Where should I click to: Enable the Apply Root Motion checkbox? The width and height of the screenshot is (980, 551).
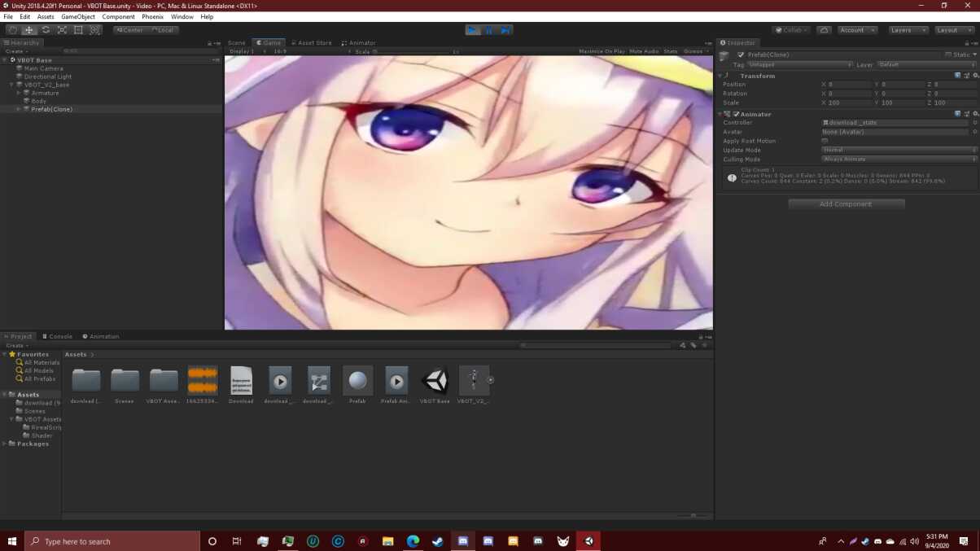[825, 141]
